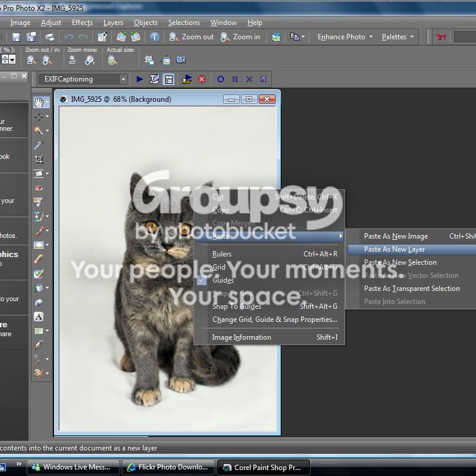Select the Crop tool

pyautogui.click(x=39, y=159)
